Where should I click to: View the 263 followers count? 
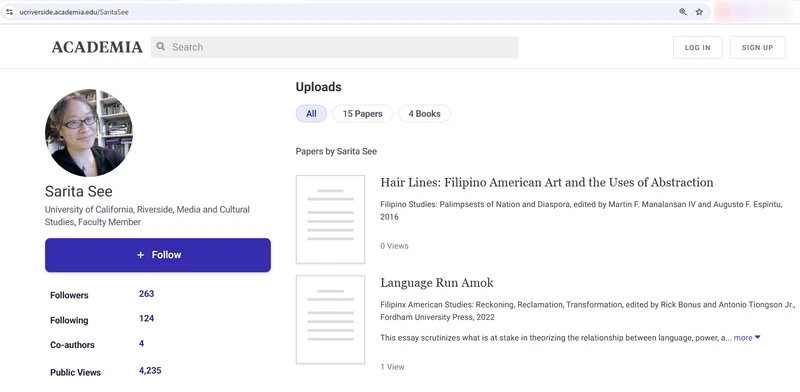click(x=146, y=293)
